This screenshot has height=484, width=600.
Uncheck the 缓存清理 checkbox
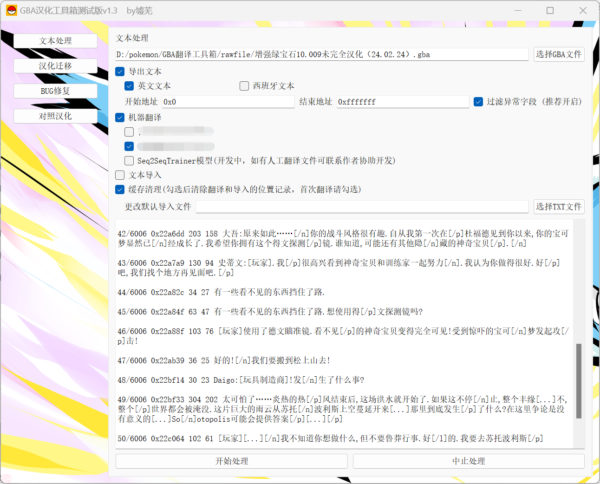click(121, 188)
